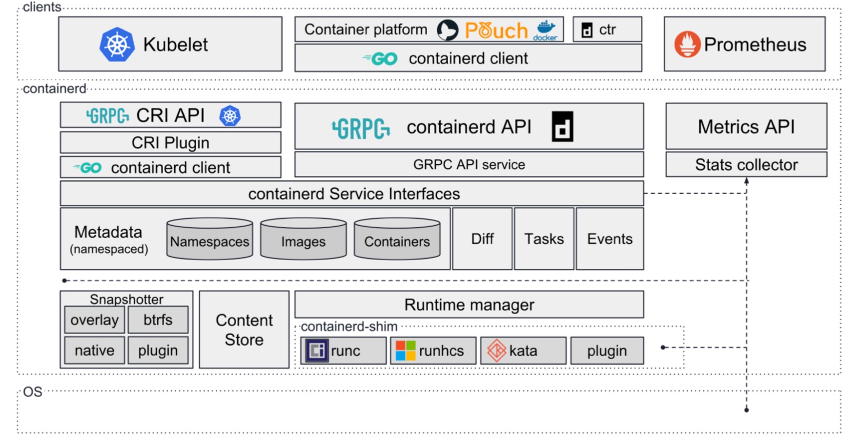Click the black containerd logo after containerd API
This screenshot has width=868, height=443.
click(x=562, y=127)
